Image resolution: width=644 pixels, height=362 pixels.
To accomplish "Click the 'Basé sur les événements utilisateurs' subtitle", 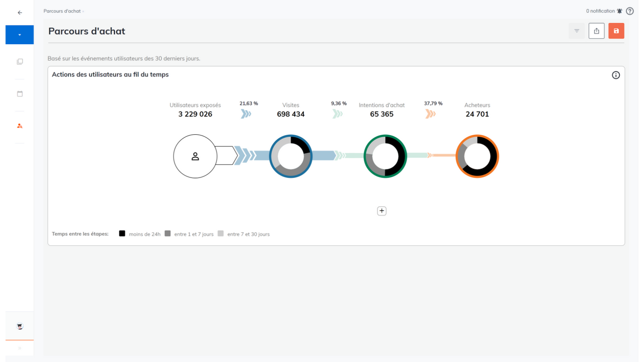I will tap(124, 58).
